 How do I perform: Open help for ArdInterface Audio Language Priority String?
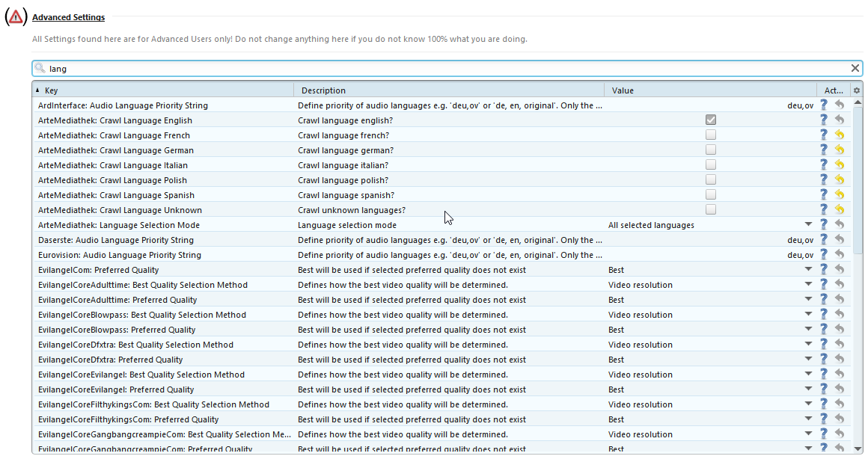[x=823, y=105]
